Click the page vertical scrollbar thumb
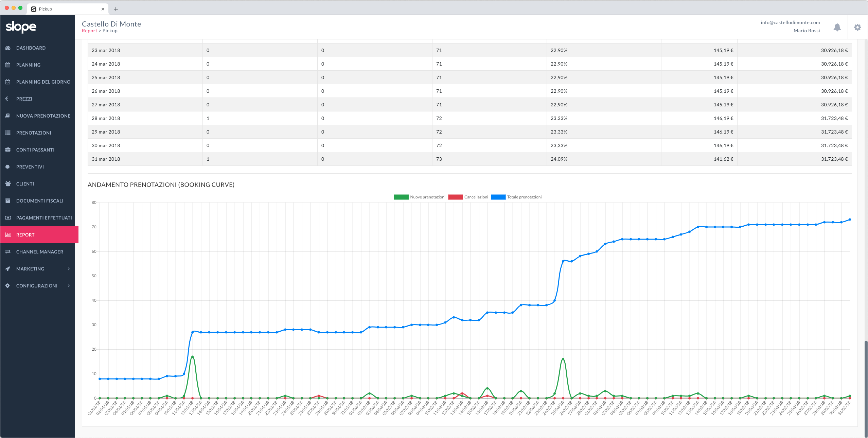 [866, 389]
